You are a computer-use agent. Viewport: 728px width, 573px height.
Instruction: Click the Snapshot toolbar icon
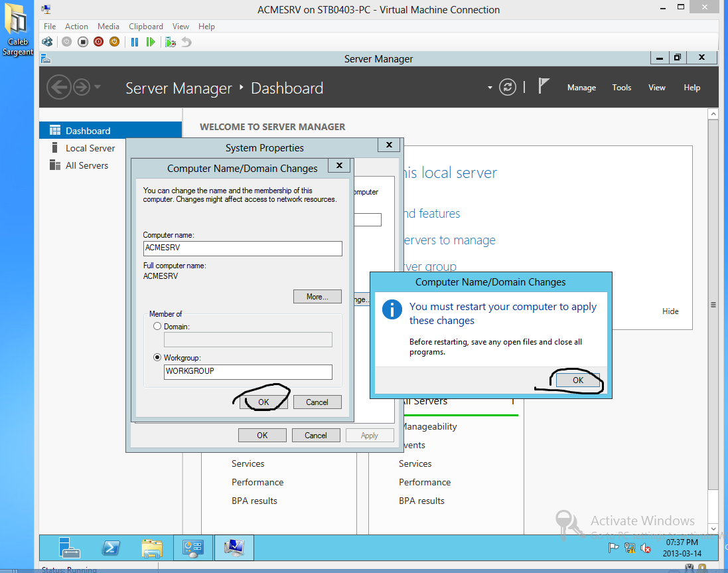point(171,42)
